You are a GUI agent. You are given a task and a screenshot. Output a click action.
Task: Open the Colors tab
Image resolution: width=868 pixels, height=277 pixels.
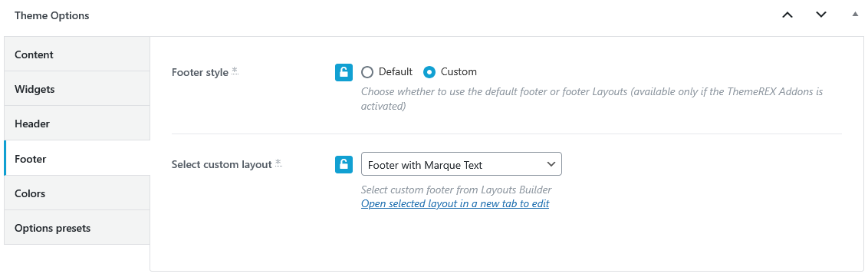click(77, 193)
